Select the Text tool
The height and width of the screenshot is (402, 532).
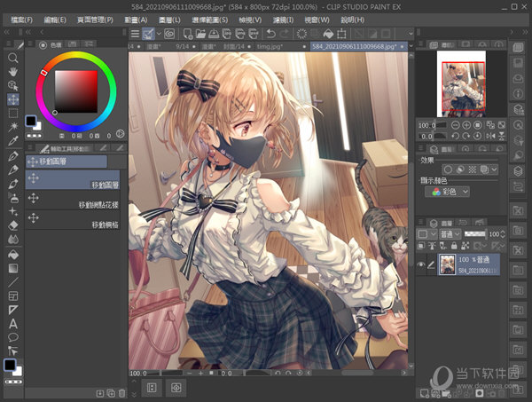(x=13, y=324)
